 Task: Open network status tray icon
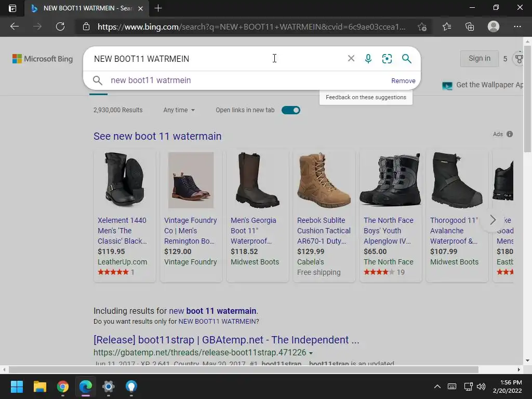click(469, 387)
